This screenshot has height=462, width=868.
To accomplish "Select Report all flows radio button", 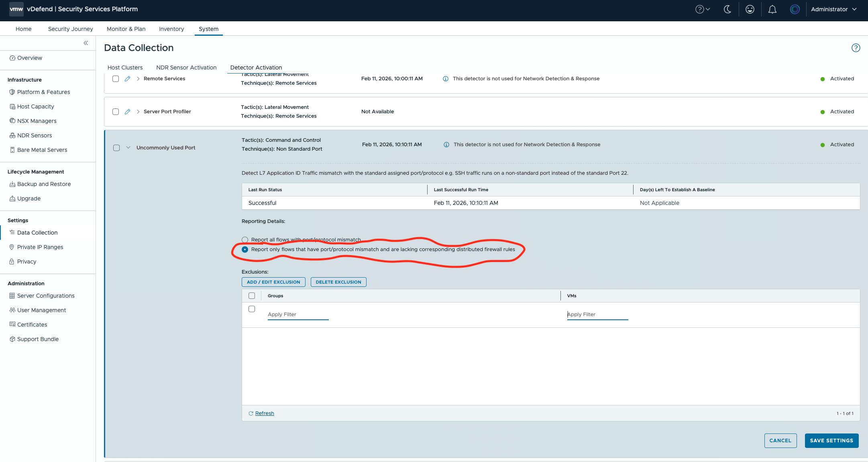I will click(x=245, y=240).
